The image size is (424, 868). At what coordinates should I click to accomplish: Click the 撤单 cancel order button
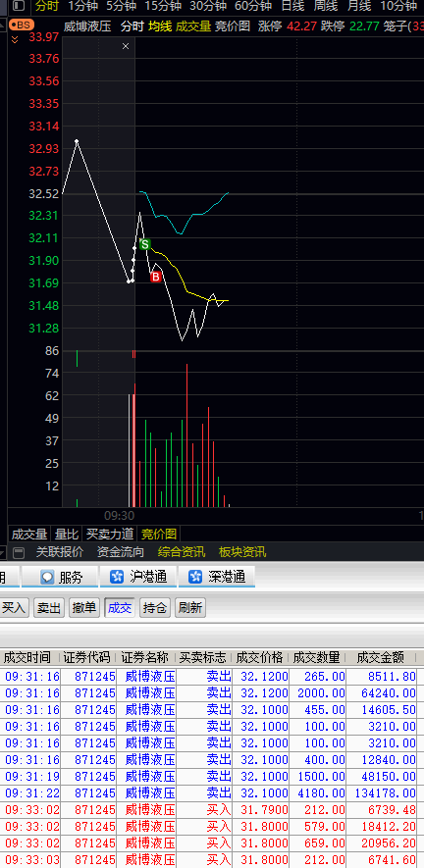pos(83,608)
